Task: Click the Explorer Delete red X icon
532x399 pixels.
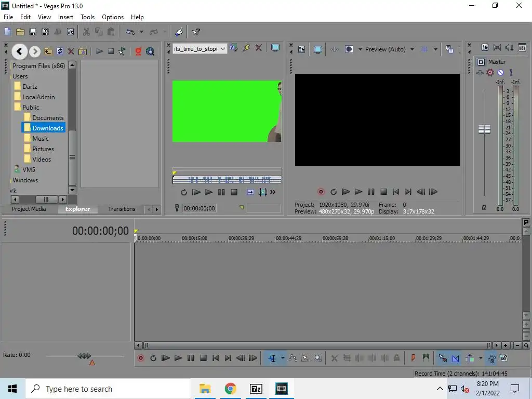Action: pos(71,51)
